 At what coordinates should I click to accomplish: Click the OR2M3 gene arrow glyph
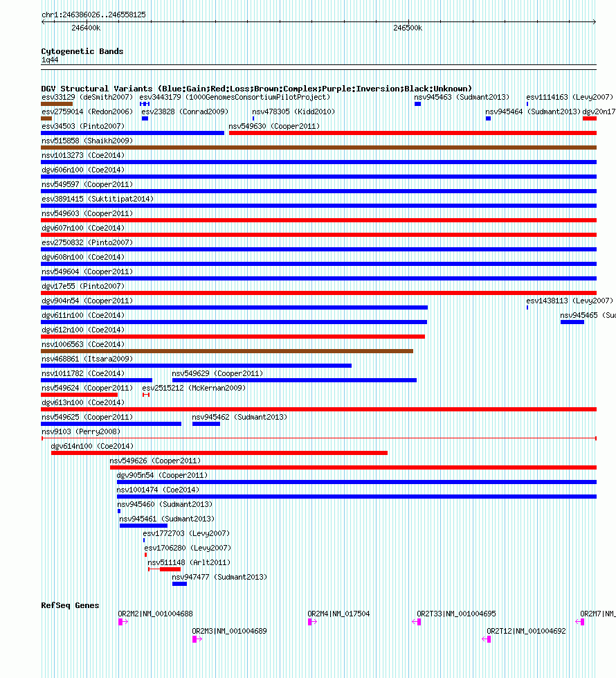click(x=197, y=639)
